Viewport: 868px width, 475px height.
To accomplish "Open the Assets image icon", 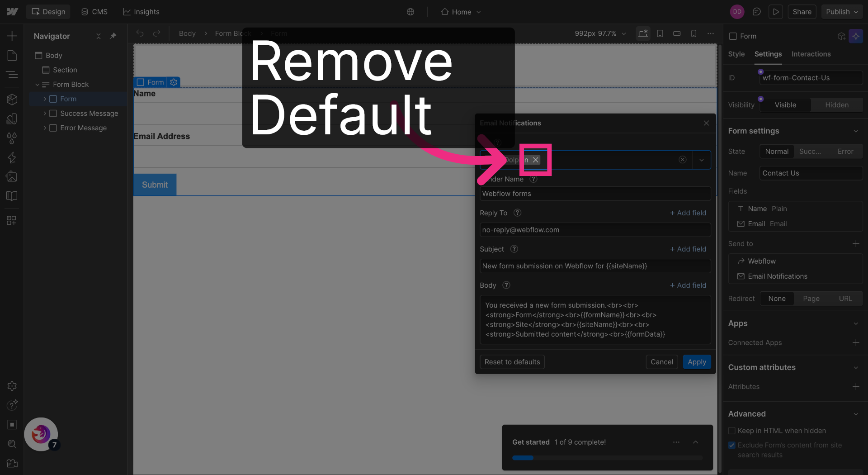I will click(12, 177).
